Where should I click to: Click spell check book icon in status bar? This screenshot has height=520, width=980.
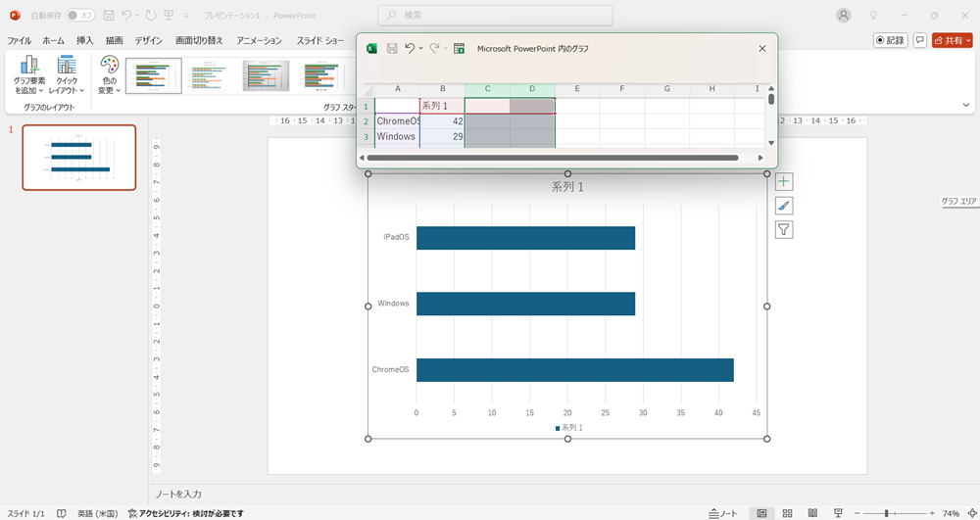[x=61, y=513]
